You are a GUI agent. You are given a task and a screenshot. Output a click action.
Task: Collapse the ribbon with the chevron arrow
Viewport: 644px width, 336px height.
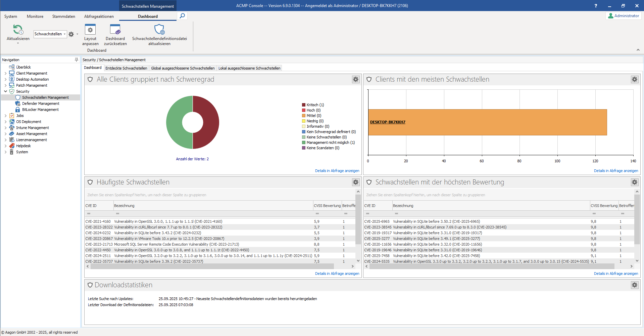[x=638, y=50]
